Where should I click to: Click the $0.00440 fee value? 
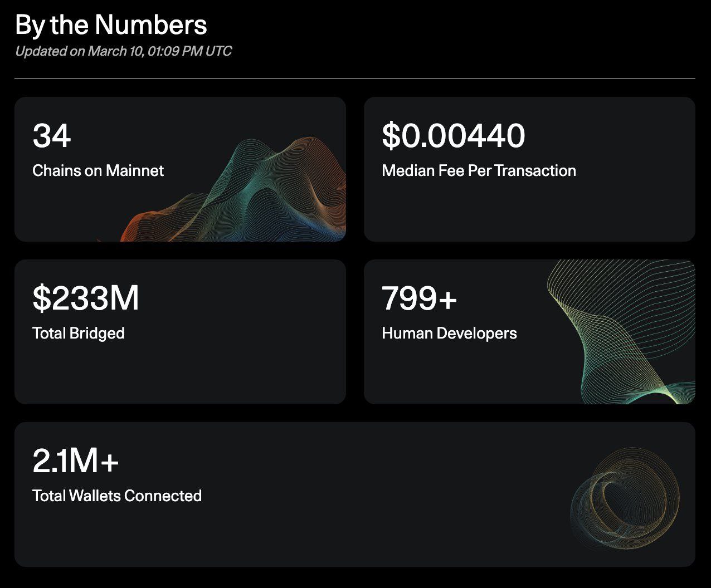pos(453,136)
